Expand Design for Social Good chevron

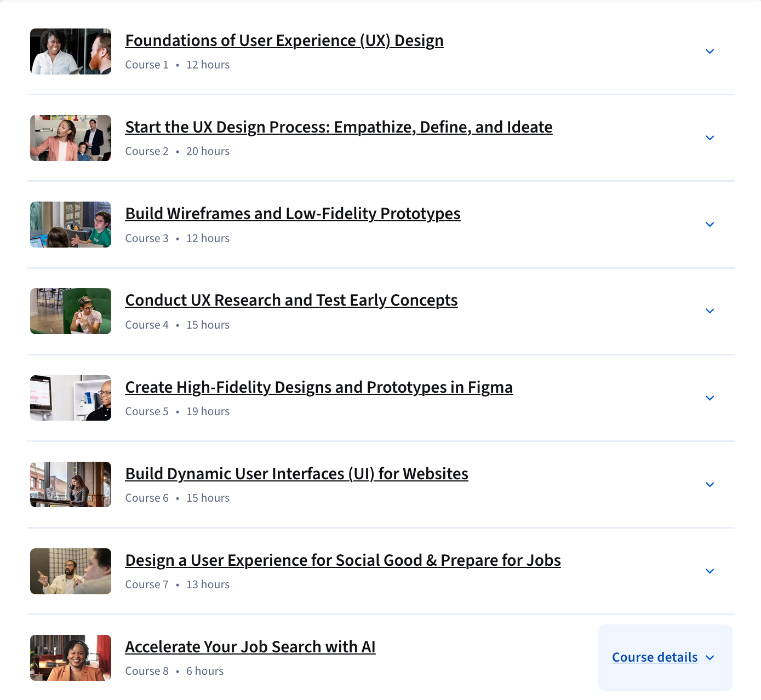709,571
